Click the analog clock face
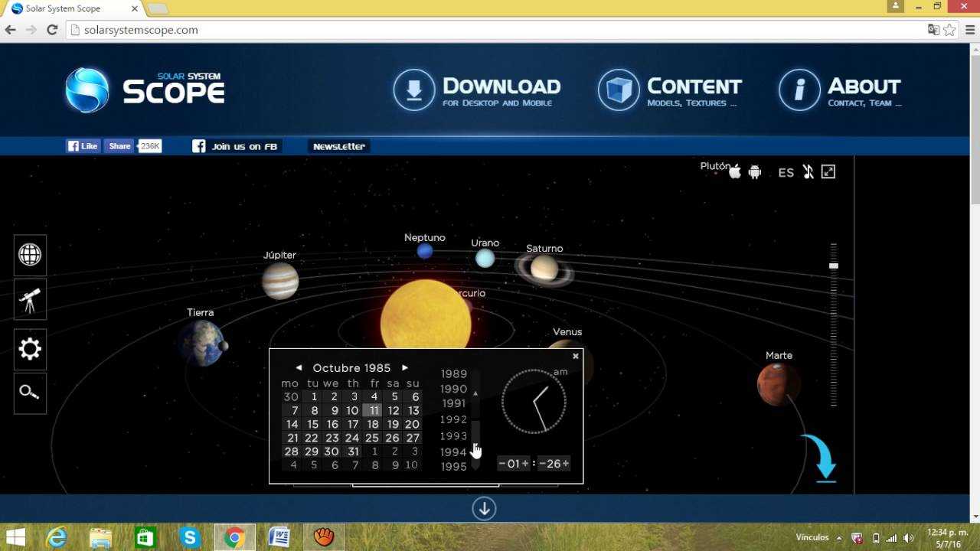 click(x=534, y=401)
